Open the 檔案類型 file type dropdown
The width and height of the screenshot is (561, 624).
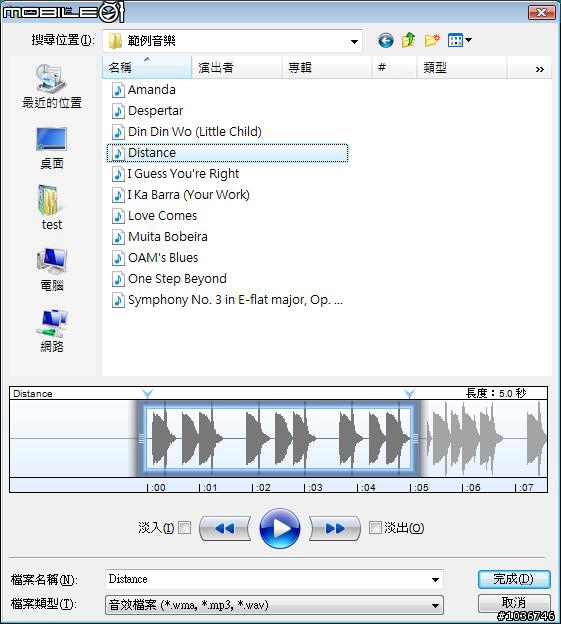coord(275,605)
